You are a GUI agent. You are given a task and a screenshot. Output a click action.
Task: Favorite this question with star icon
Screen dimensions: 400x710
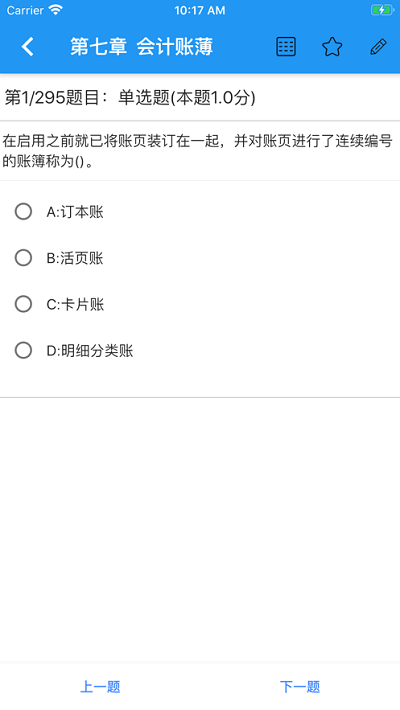tap(332, 47)
